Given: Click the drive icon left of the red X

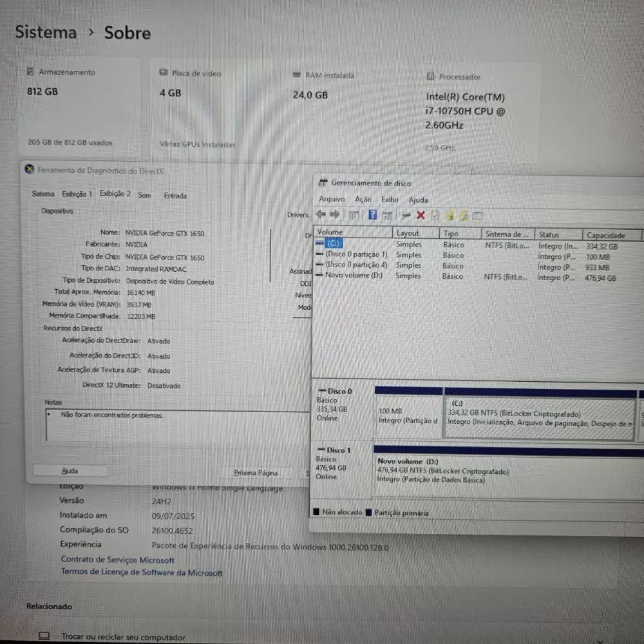Looking at the screenshot, I should [x=406, y=215].
